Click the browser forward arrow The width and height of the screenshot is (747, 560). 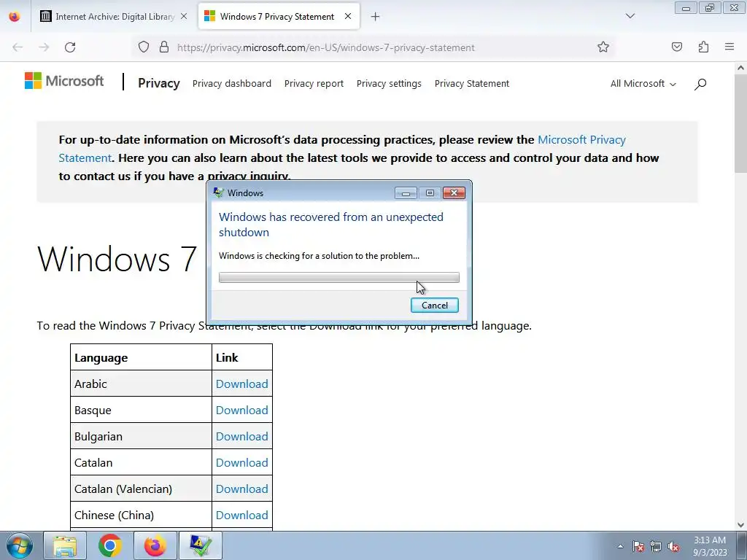[44, 47]
